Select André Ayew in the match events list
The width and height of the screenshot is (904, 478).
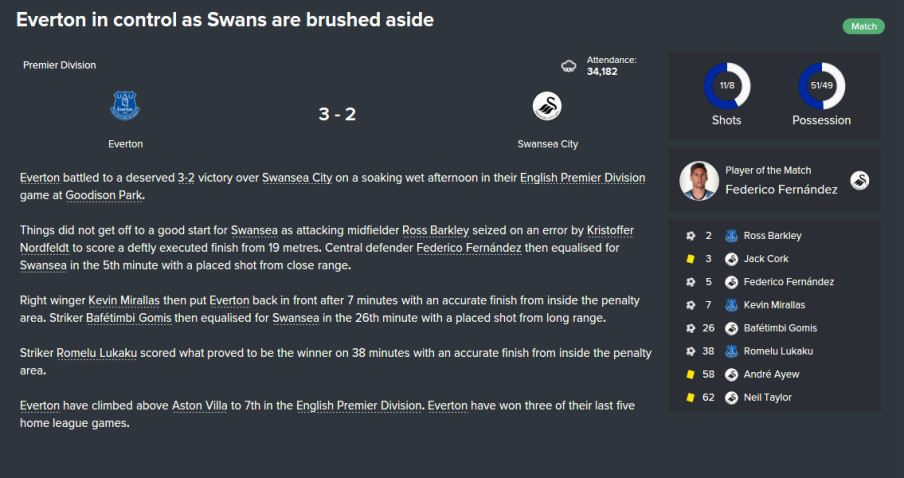click(771, 374)
